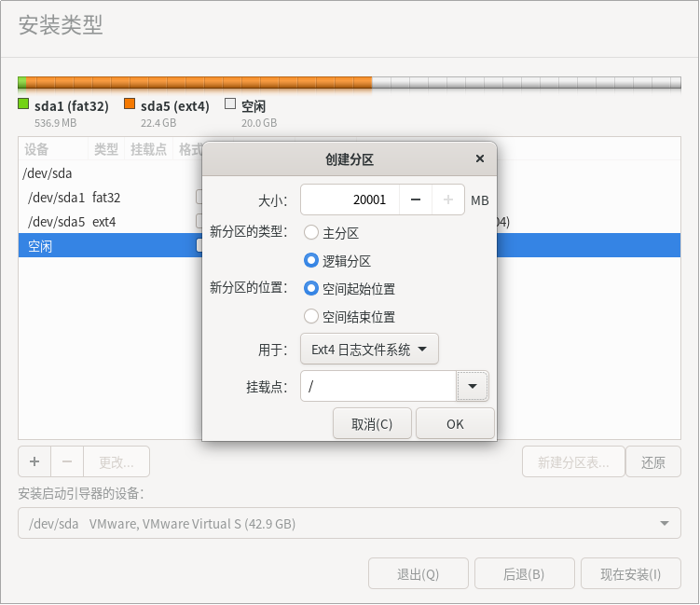
Task: Open boot loader device dropdown /dev/sda
Action: tap(350, 523)
